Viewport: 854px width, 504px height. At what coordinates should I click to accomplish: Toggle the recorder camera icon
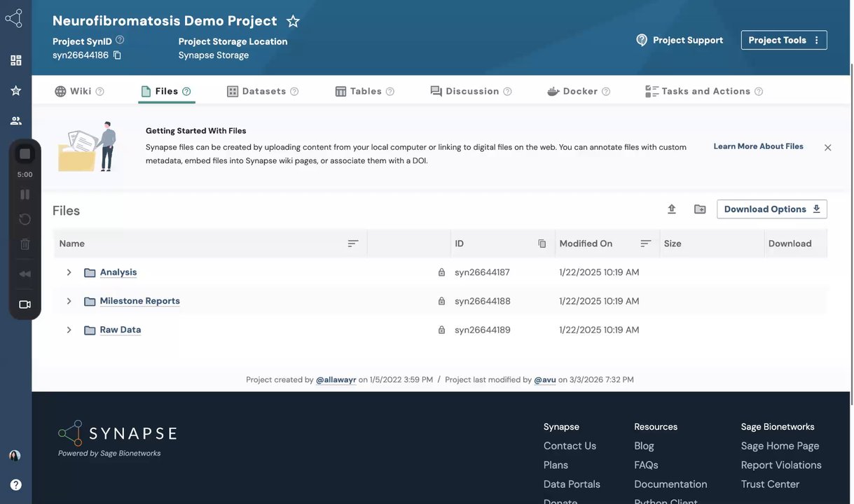click(x=25, y=304)
